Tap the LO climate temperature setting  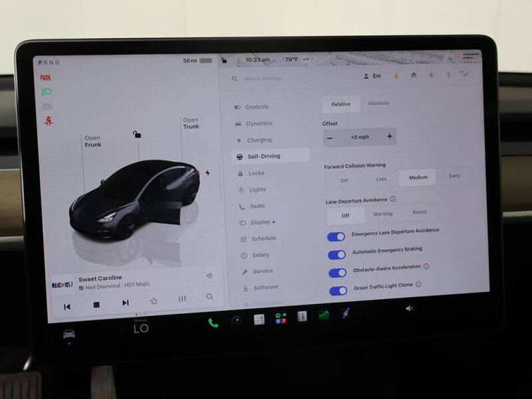141,328
